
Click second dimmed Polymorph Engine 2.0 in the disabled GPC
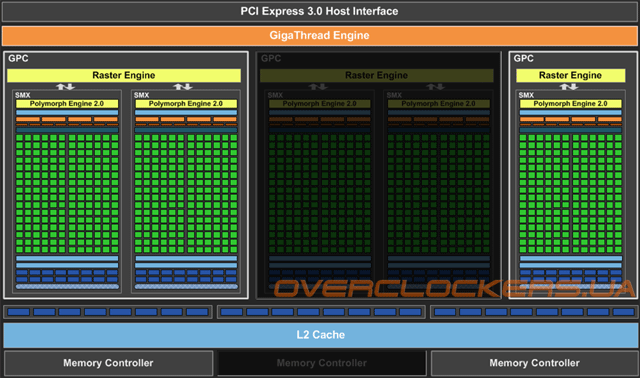[438, 104]
